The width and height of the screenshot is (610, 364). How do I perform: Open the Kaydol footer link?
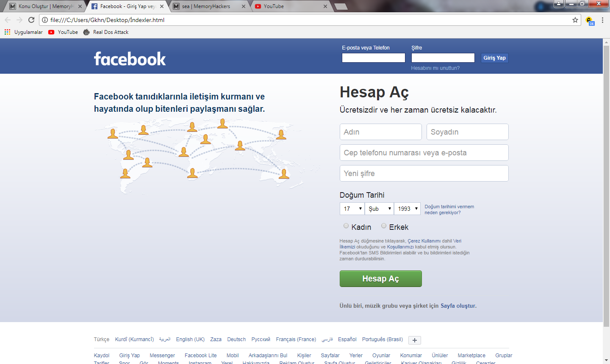[102, 356]
